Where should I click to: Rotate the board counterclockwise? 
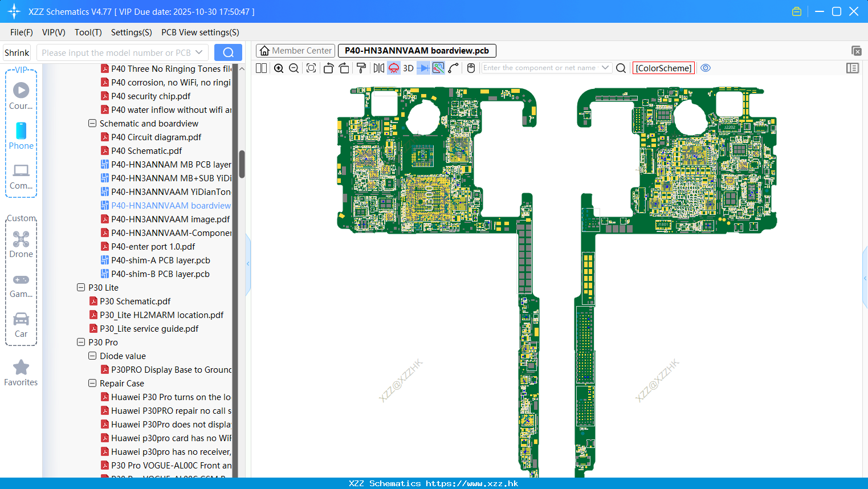click(x=328, y=68)
